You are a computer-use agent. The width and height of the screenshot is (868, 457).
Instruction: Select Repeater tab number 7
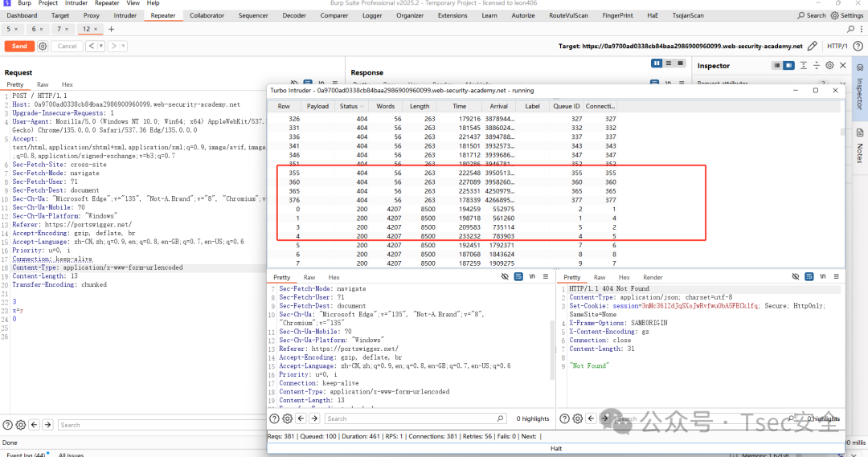63,29
